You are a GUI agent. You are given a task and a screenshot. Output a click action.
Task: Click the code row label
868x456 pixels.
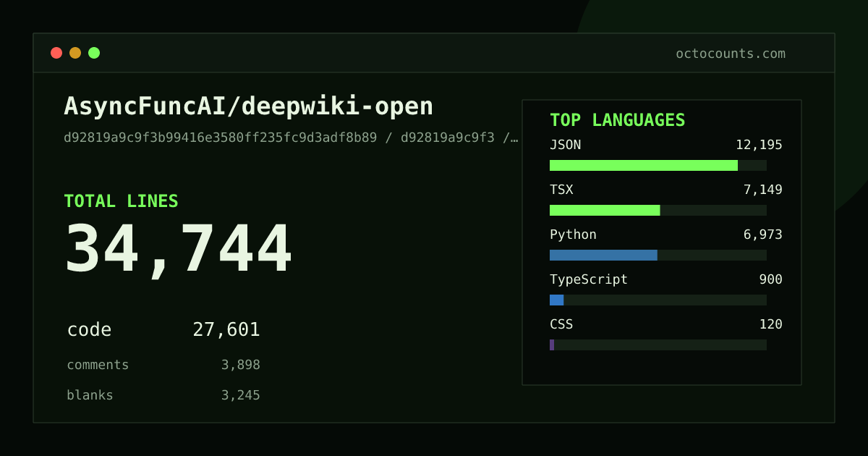[x=89, y=330]
